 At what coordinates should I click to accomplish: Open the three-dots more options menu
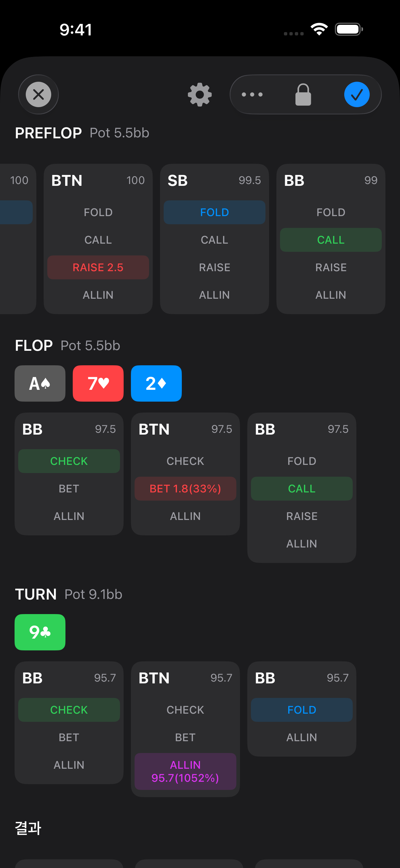click(252, 94)
